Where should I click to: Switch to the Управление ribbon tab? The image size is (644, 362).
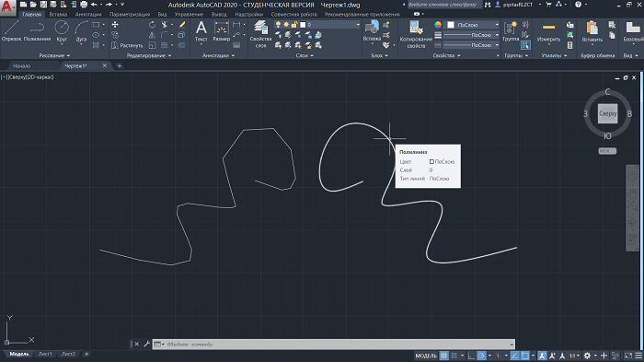(189, 15)
